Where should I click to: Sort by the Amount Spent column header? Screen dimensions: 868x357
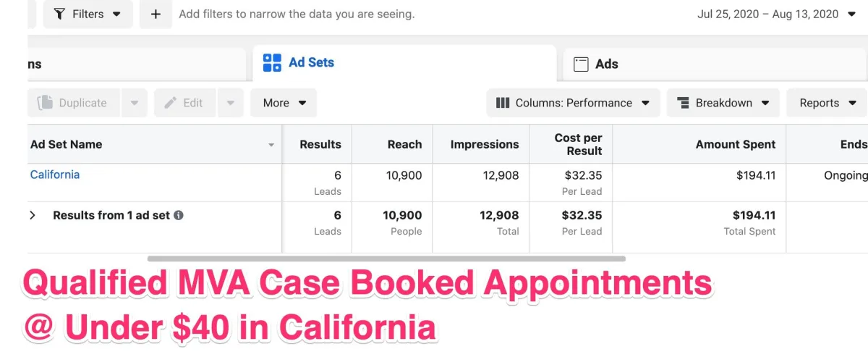point(735,145)
